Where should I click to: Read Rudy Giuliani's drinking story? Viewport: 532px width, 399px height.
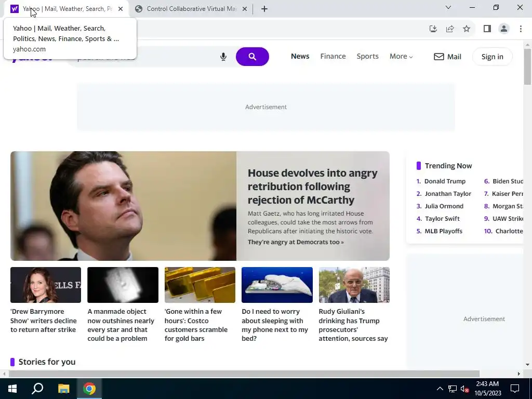[353, 325]
